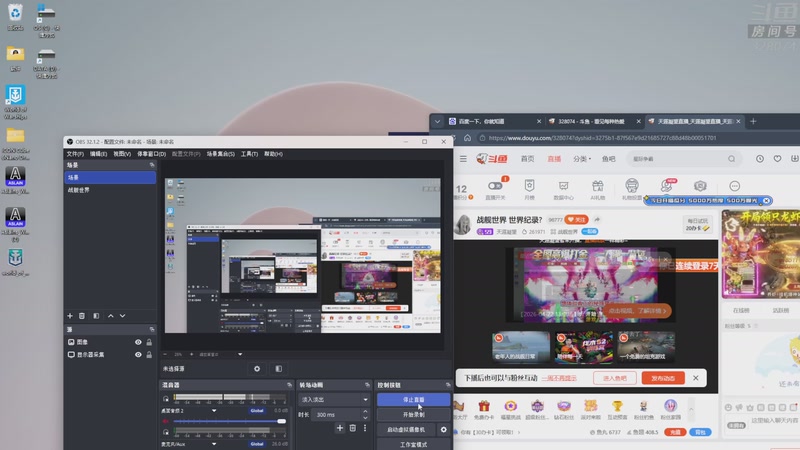Open transition options three-dot menu
Image resolution: width=800 pixels, height=450 pixels.
tap(365, 428)
